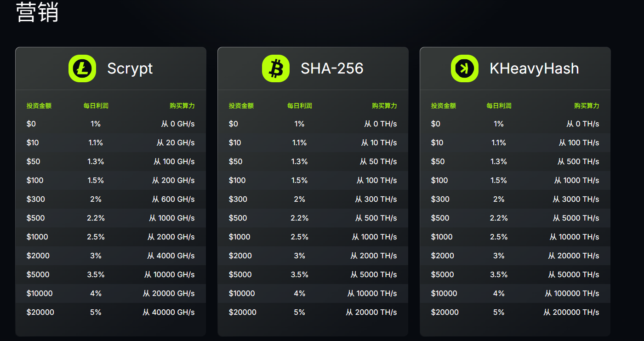
Task: Select the Scrypt card title
Action: 130,68
